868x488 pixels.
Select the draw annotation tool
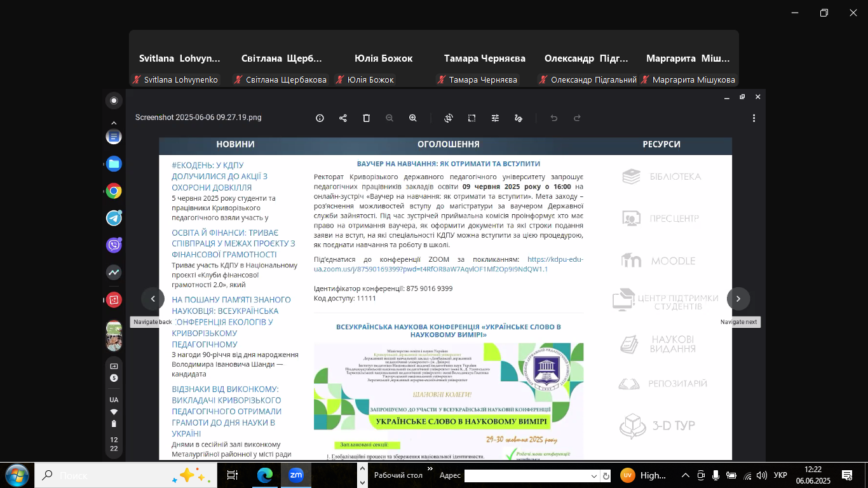click(519, 118)
